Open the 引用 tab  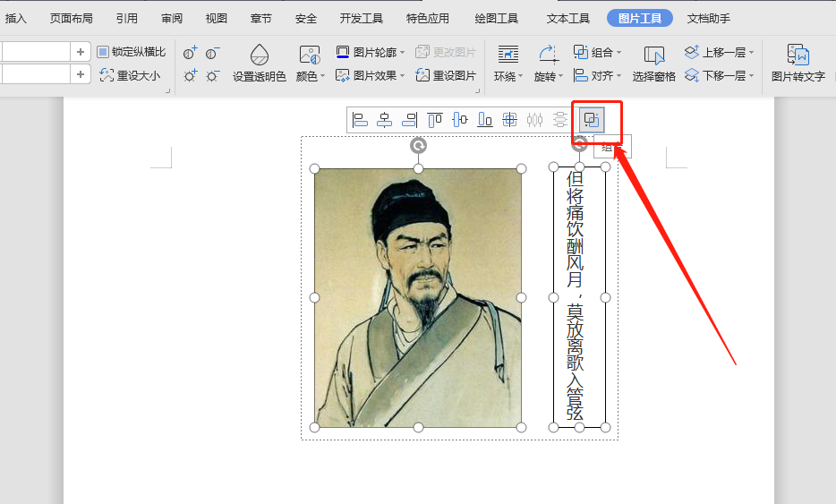(x=127, y=19)
